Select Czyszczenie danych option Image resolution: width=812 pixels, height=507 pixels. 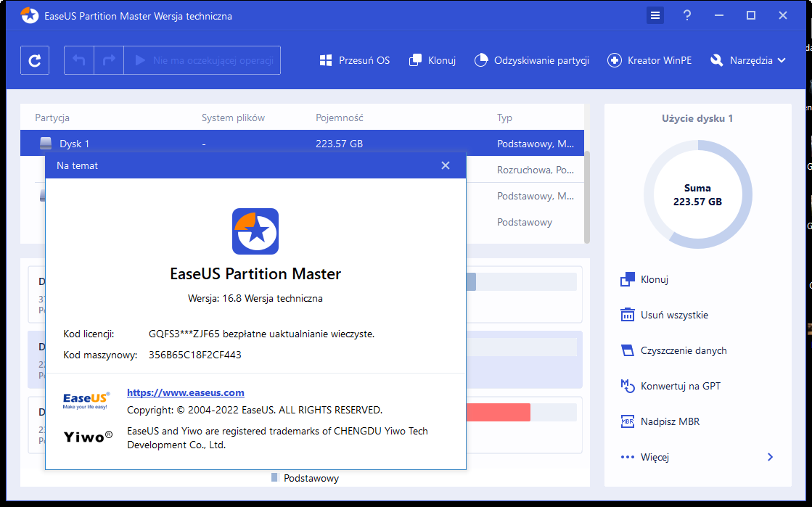673,350
